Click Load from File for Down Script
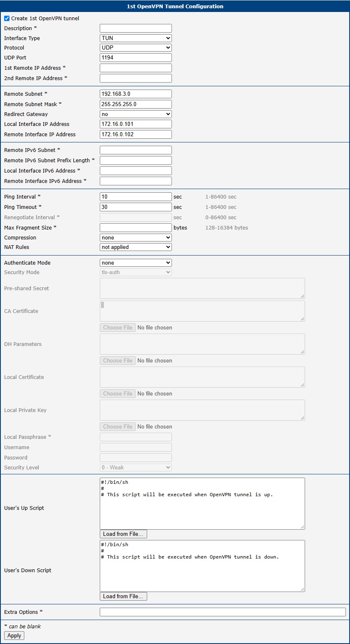The width and height of the screenshot is (350, 644). tap(123, 596)
